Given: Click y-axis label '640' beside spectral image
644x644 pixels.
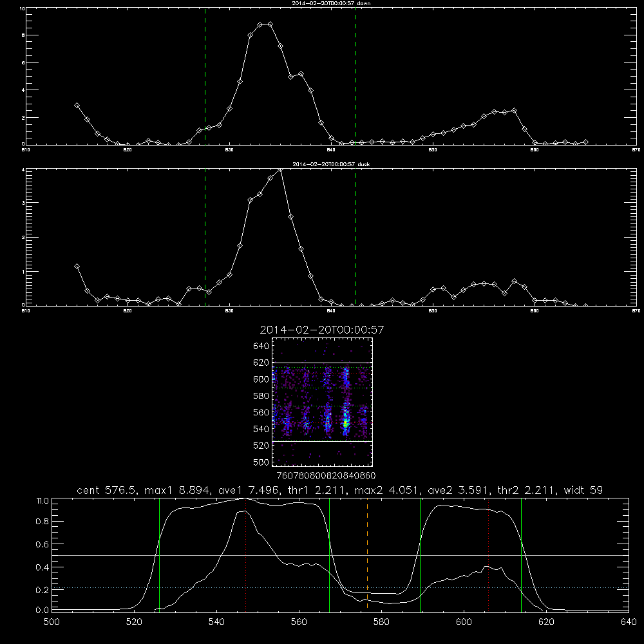Looking at the screenshot, I should 261,346.
